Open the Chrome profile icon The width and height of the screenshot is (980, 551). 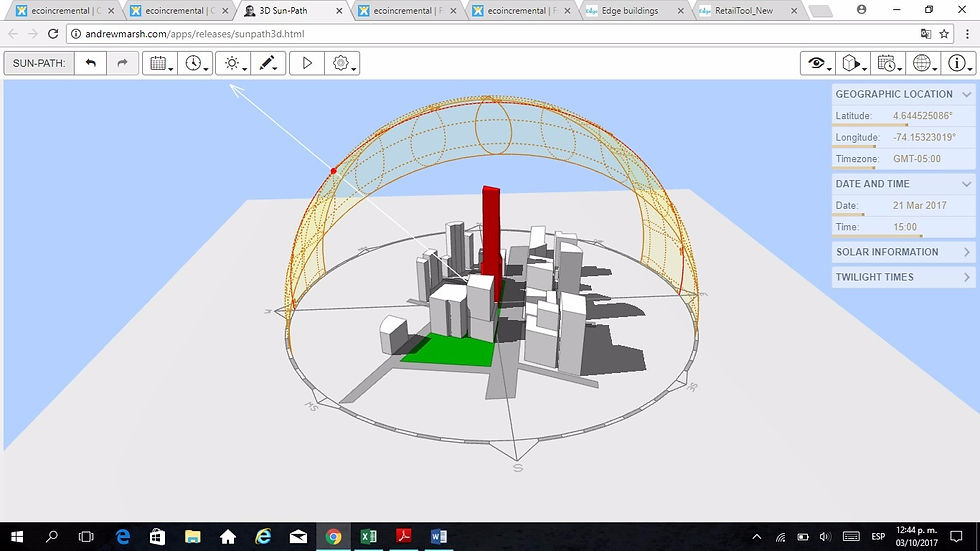(x=861, y=9)
